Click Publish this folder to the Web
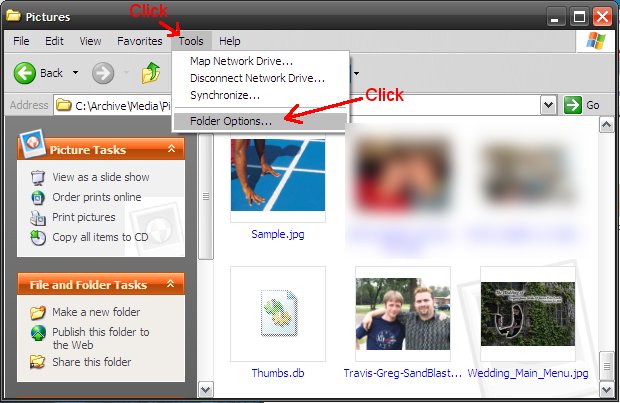Viewport: 620px width, 403px height. (100, 338)
